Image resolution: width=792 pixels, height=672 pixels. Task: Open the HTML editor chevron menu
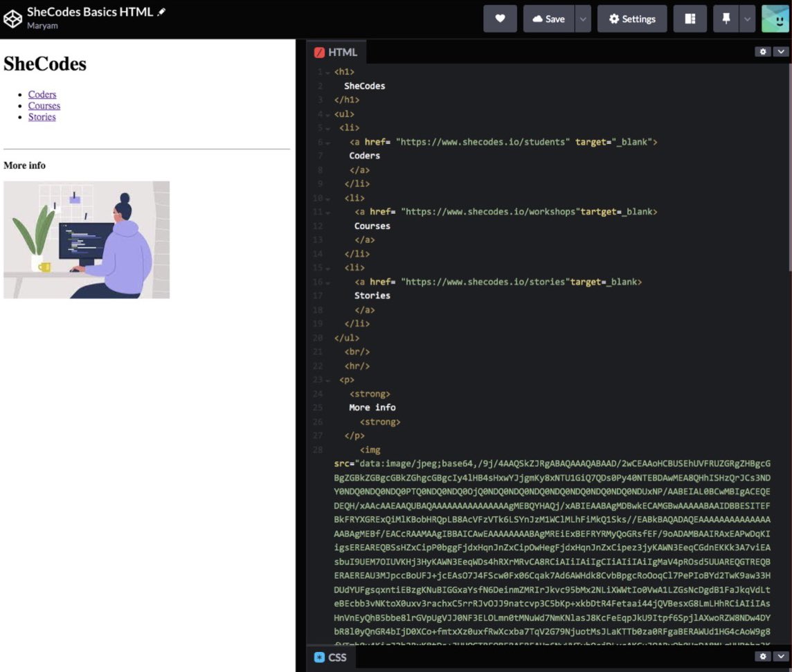pyautogui.click(x=781, y=51)
